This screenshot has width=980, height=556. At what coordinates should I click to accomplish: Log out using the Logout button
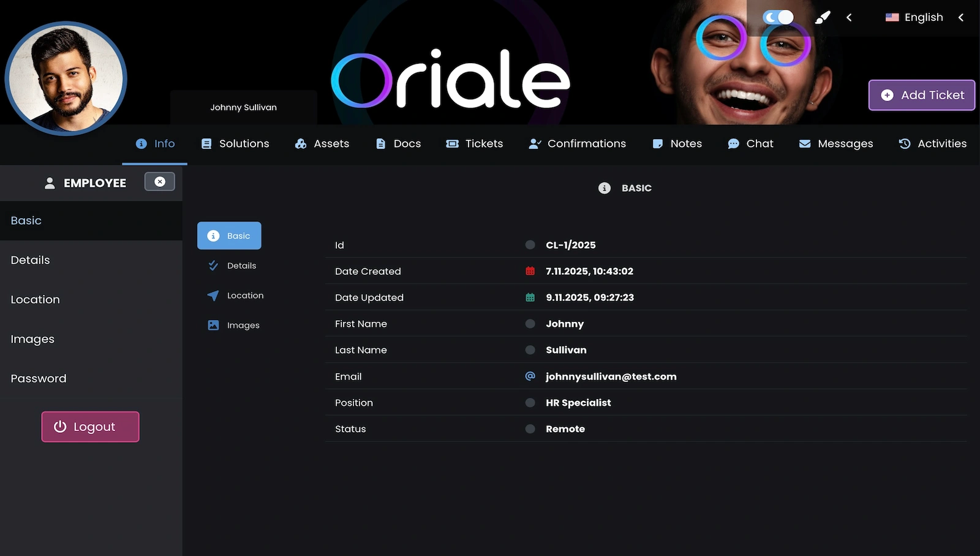[x=90, y=427]
